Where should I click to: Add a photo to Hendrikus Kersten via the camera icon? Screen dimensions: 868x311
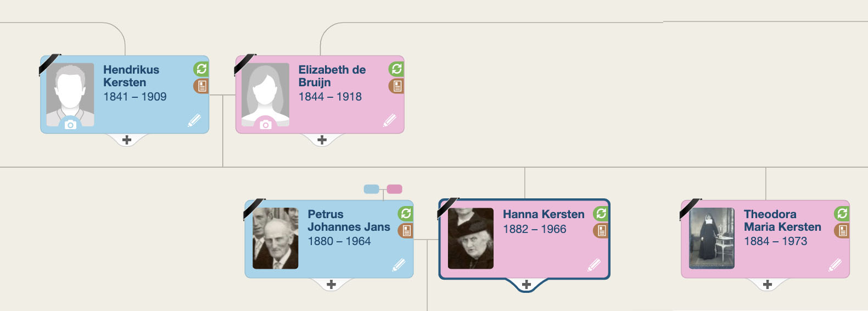pos(70,125)
